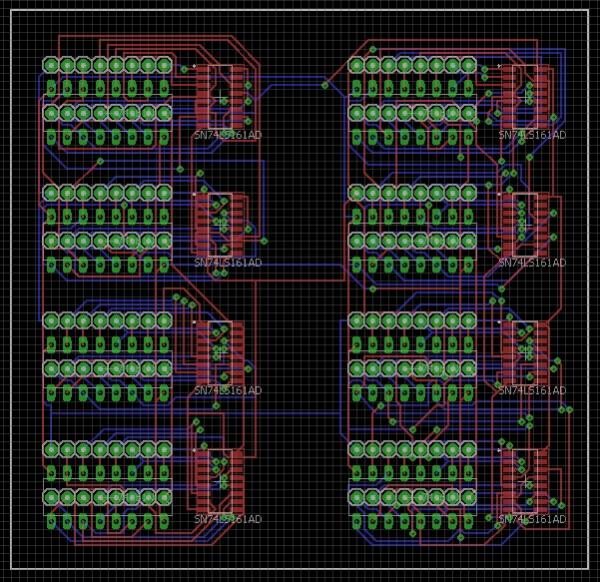Select last round pad of top-right header row

(468, 65)
